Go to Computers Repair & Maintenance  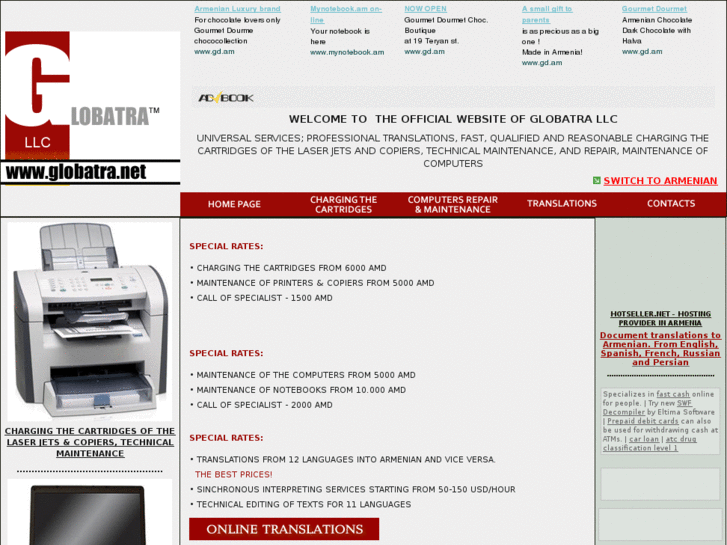453,205
